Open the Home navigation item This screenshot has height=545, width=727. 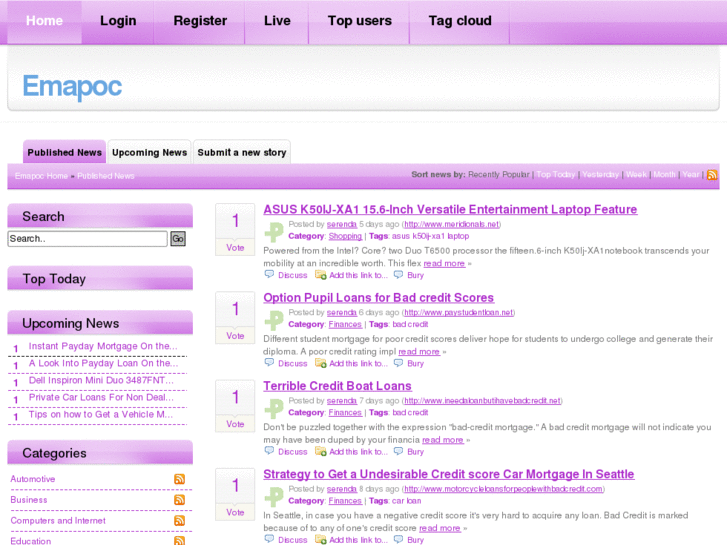(x=45, y=21)
